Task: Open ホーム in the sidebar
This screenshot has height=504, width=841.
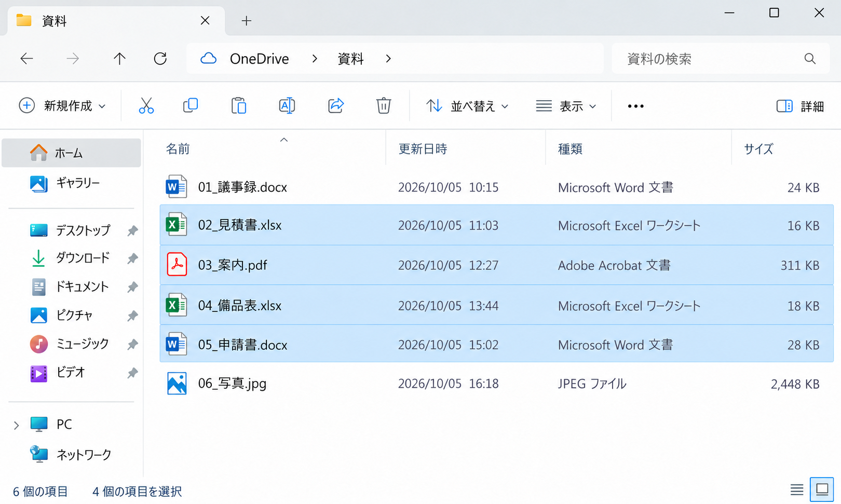Action: [x=72, y=153]
